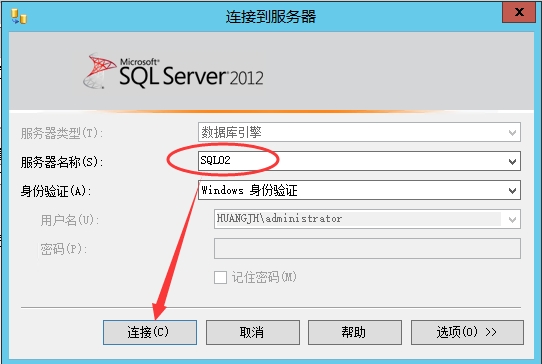Click the 服务器名称(S) label
This screenshot has height=364, width=542.
[62, 162]
